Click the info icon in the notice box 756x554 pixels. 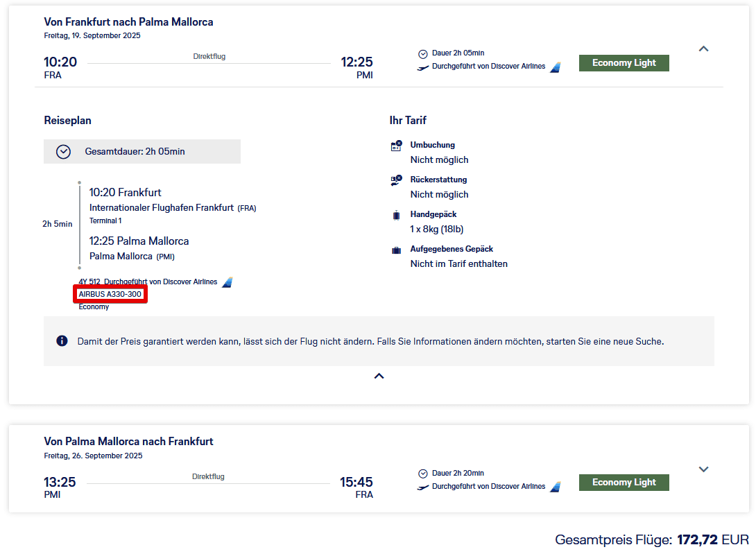coord(62,341)
